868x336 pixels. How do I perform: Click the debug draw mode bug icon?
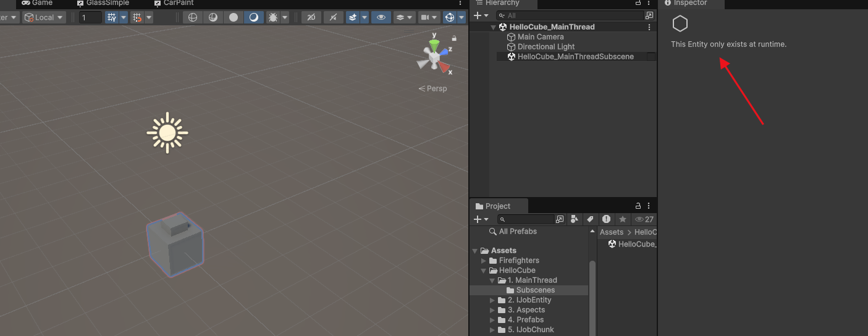click(272, 17)
